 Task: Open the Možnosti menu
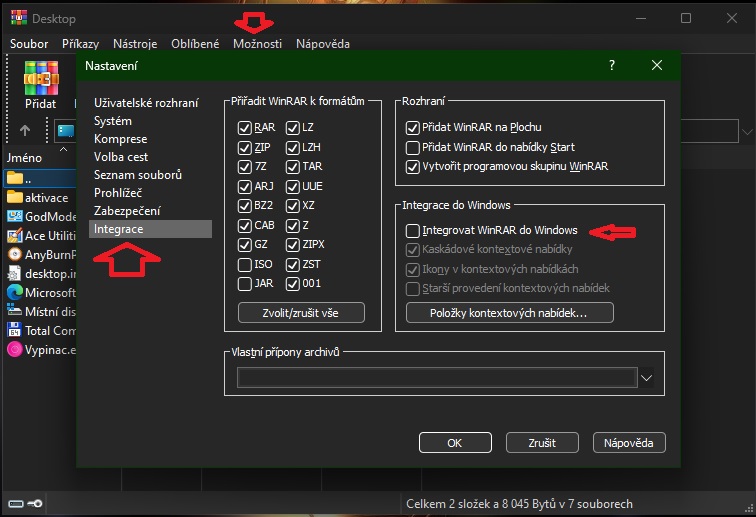click(257, 44)
